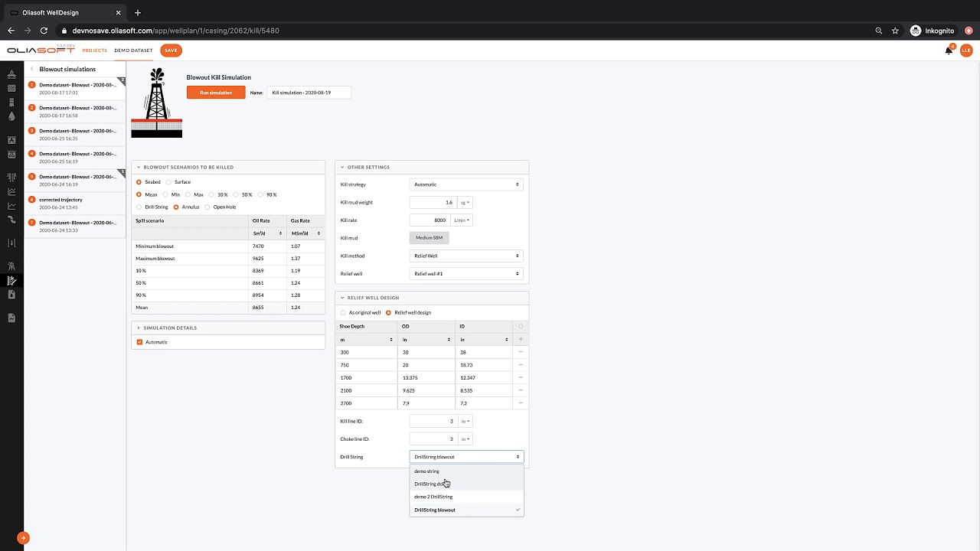Open the Kill rate unit dropdown
980x551 pixels.
[x=462, y=220]
